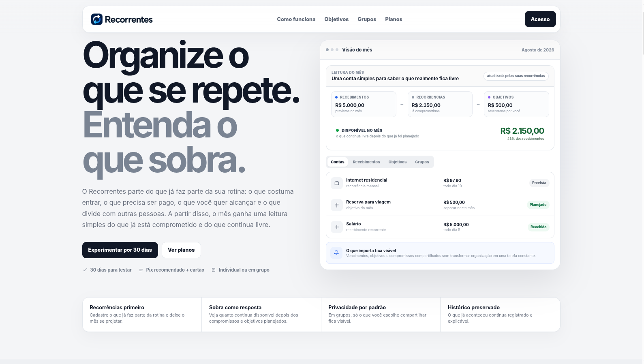Screen dimensions: 644x364
Task: Click the Recorrentes logo icon
Action: point(96,19)
